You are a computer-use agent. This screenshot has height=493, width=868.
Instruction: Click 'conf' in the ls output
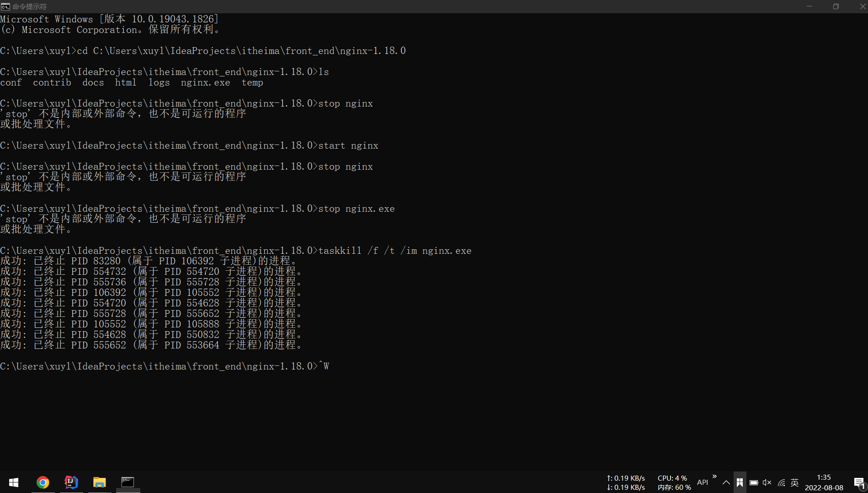11,82
